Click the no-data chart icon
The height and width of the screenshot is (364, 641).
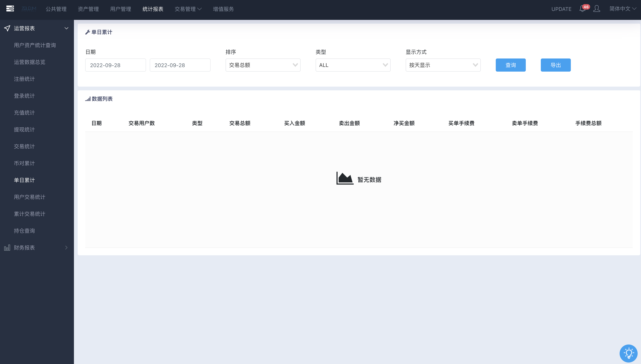tap(345, 178)
